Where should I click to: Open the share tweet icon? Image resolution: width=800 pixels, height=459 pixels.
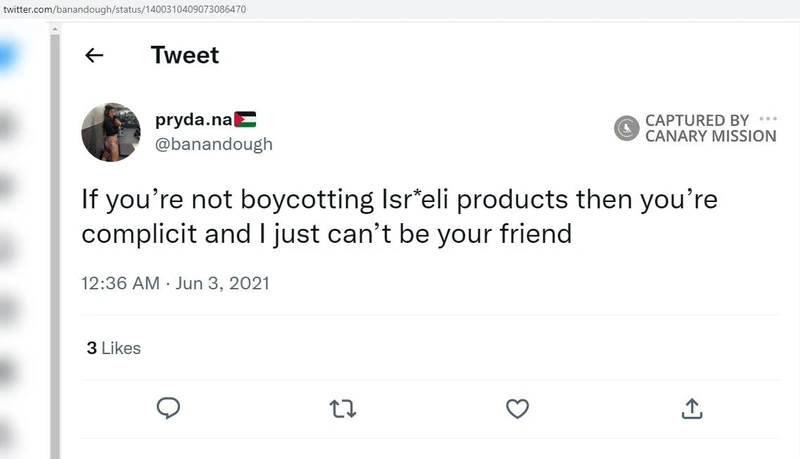click(x=692, y=408)
